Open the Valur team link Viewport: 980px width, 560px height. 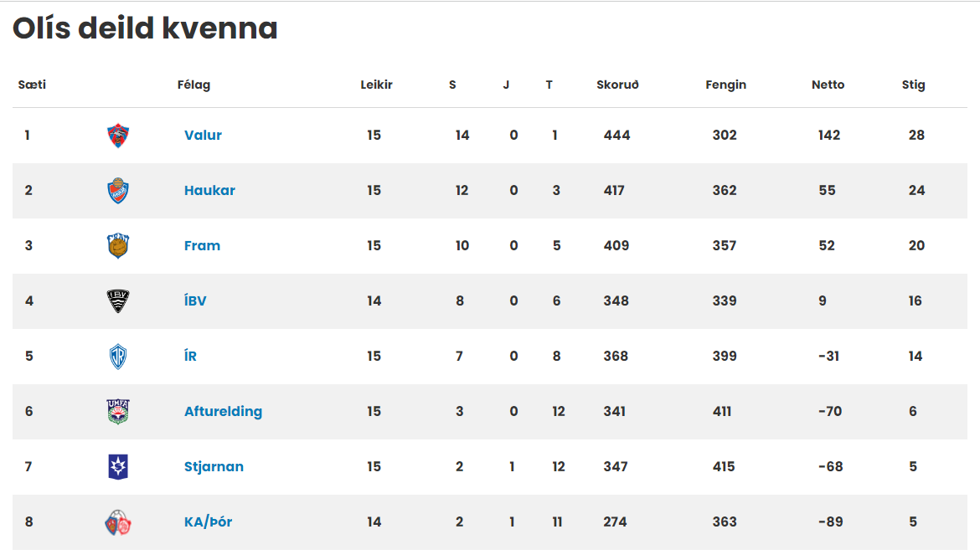tap(204, 136)
